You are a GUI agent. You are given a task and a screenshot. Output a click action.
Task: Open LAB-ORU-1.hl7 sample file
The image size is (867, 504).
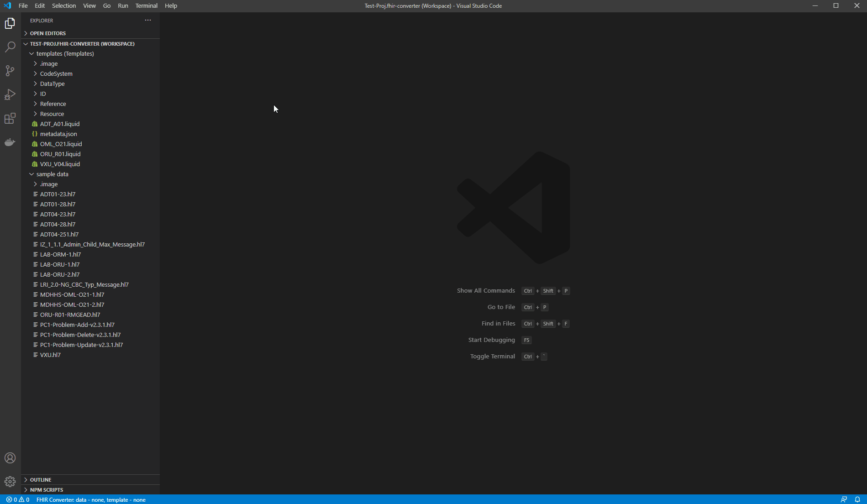(x=90, y=264)
